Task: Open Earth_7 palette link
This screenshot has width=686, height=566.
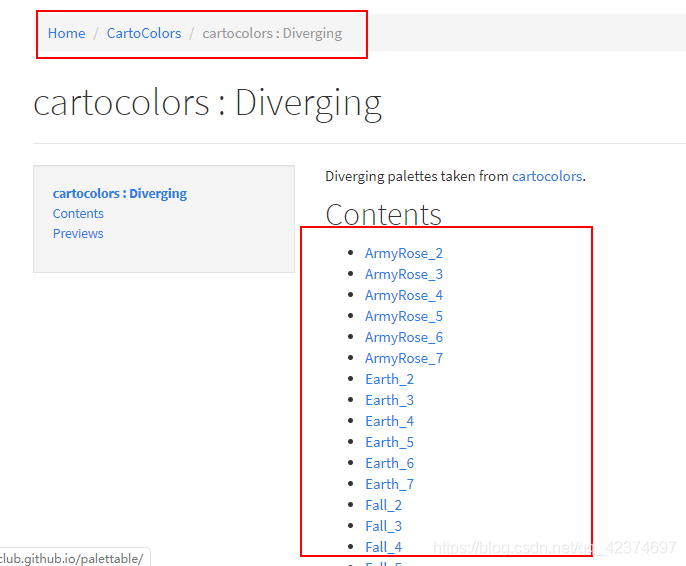Action: click(x=389, y=484)
